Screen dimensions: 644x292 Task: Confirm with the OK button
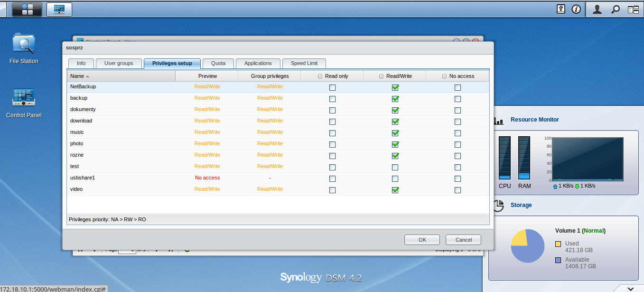pos(422,240)
